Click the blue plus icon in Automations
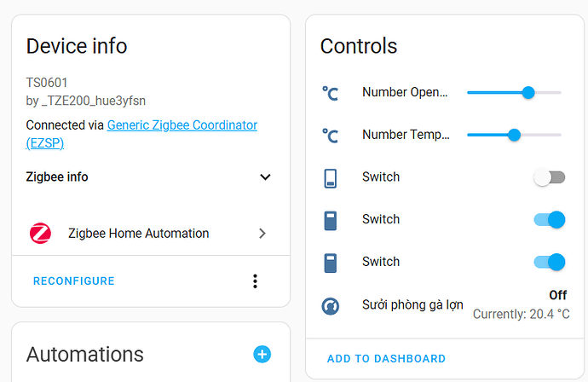 click(262, 354)
